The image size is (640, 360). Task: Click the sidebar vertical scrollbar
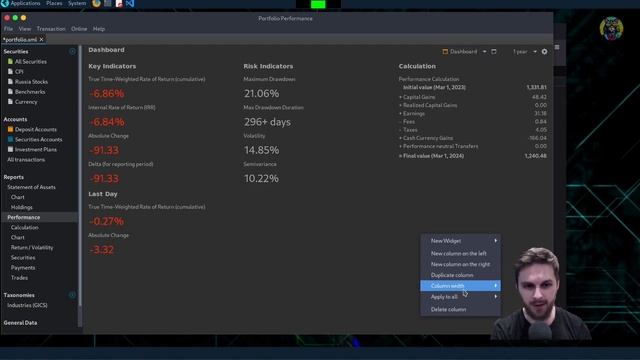coord(80,176)
